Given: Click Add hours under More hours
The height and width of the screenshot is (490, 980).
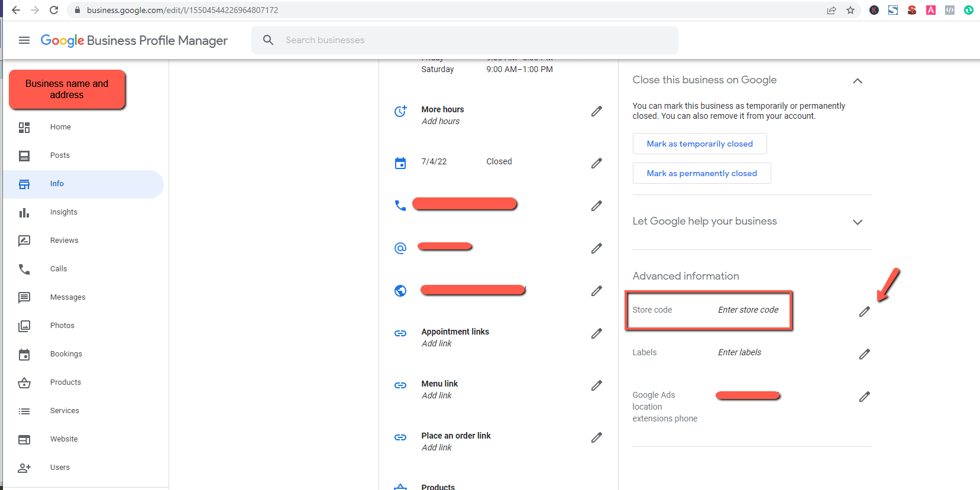Looking at the screenshot, I should click(x=440, y=121).
